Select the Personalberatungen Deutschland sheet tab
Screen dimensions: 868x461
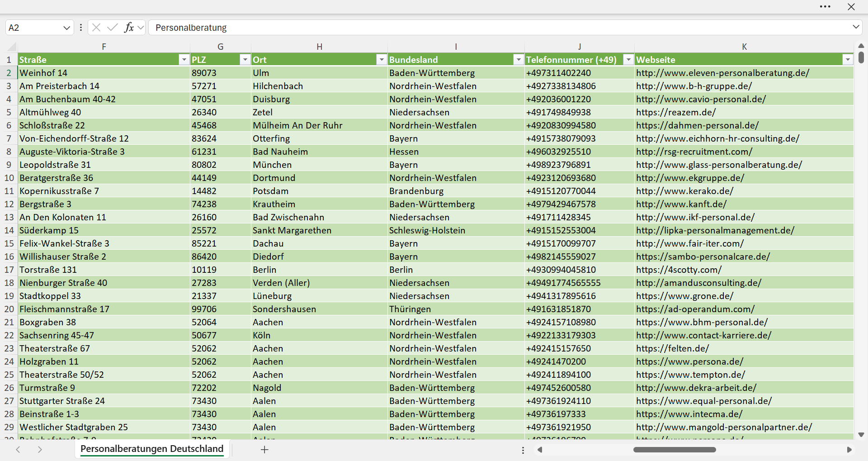(152, 449)
